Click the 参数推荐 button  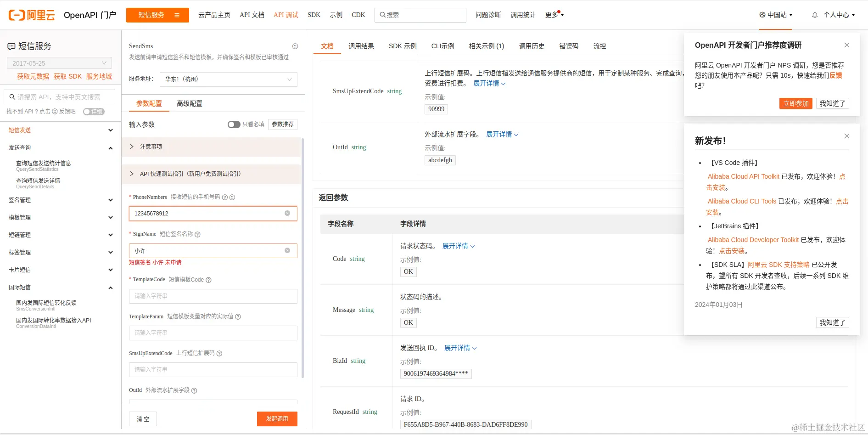point(283,124)
